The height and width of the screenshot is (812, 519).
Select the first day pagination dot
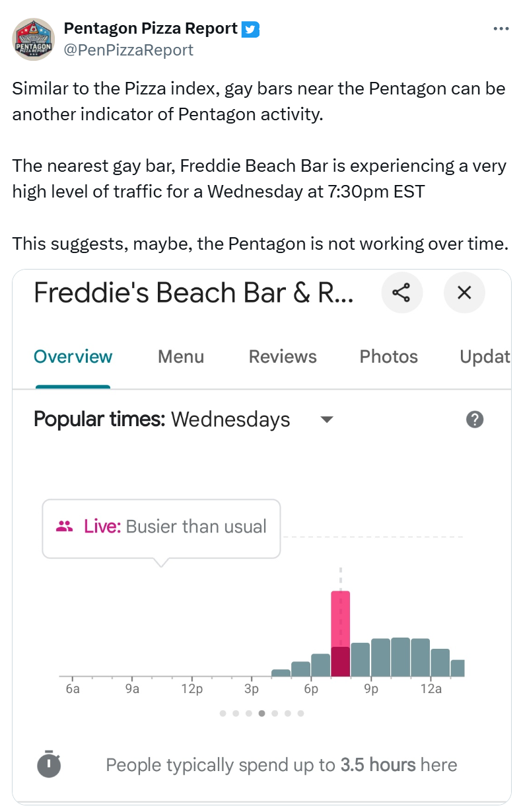223,714
